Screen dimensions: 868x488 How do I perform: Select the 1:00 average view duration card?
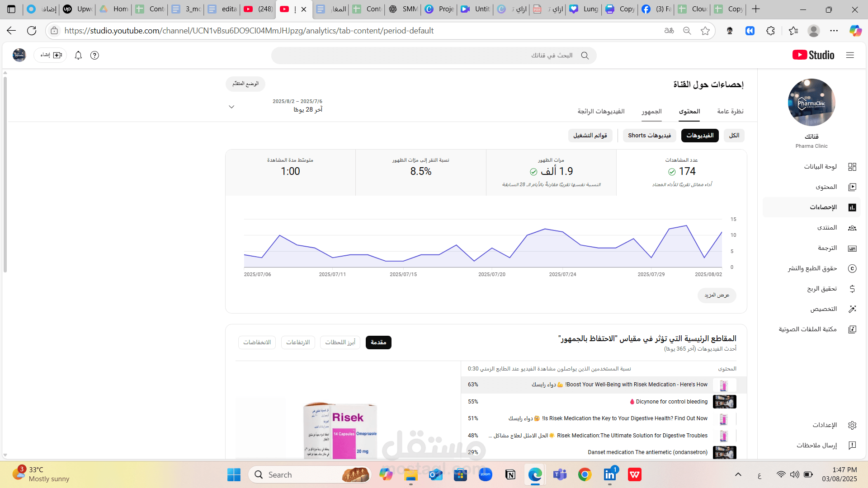(290, 173)
